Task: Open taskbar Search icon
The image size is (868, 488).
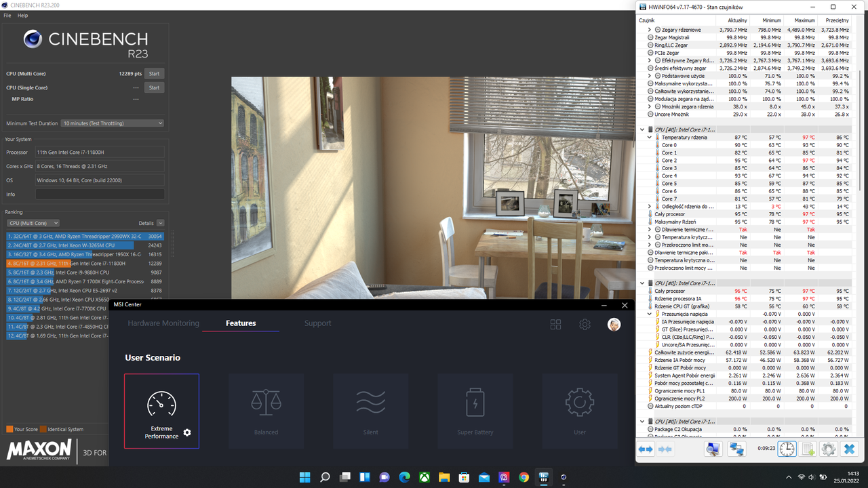Action: 325,477
